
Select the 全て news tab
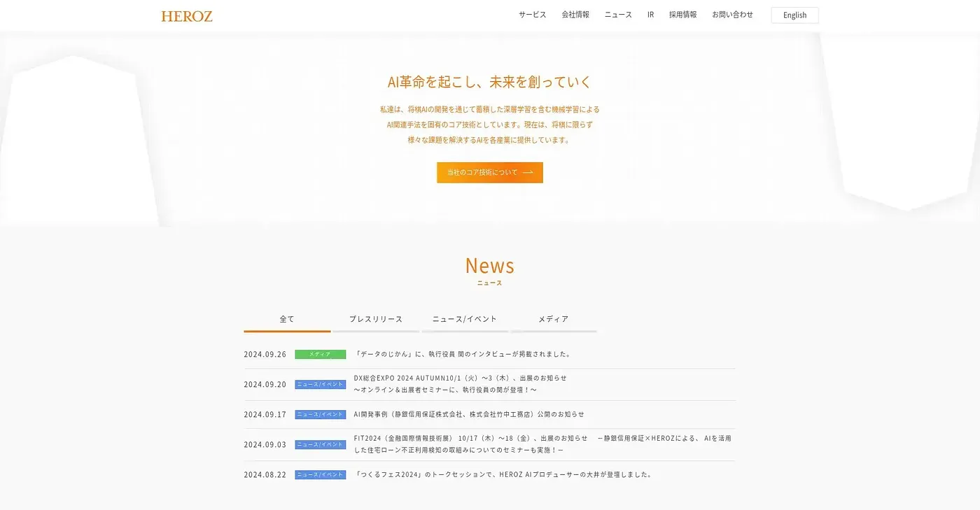[x=287, y=319]
